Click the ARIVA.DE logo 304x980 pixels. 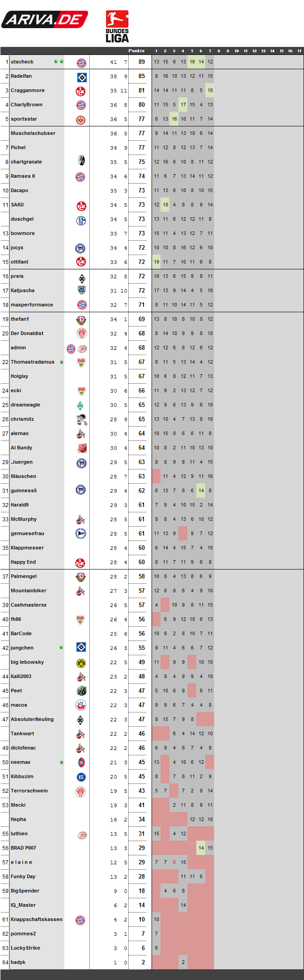[45, 20]
